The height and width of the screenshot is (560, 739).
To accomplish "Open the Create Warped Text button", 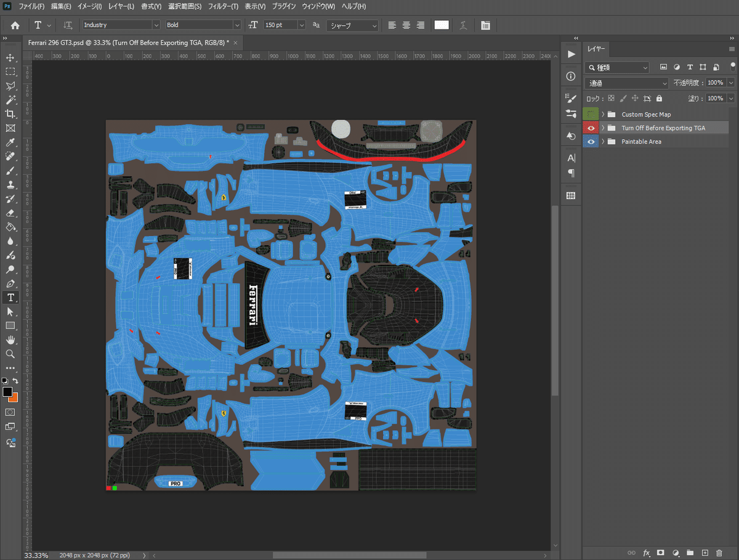I will (463, 25).
